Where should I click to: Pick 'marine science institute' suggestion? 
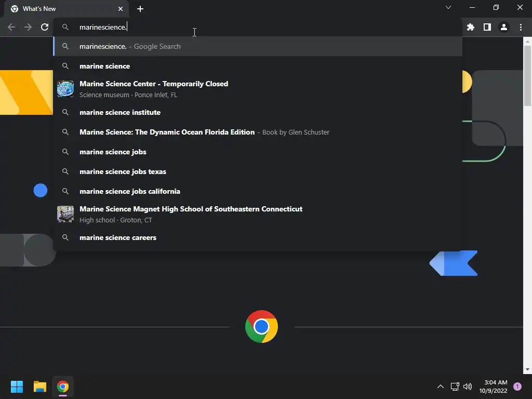point(258,112)
